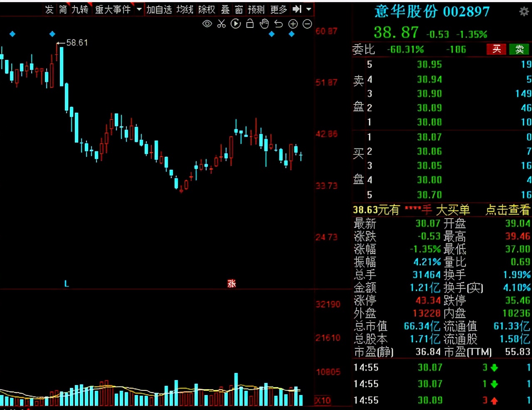Click the lock icon on the chart toolbar

(250, 24)
